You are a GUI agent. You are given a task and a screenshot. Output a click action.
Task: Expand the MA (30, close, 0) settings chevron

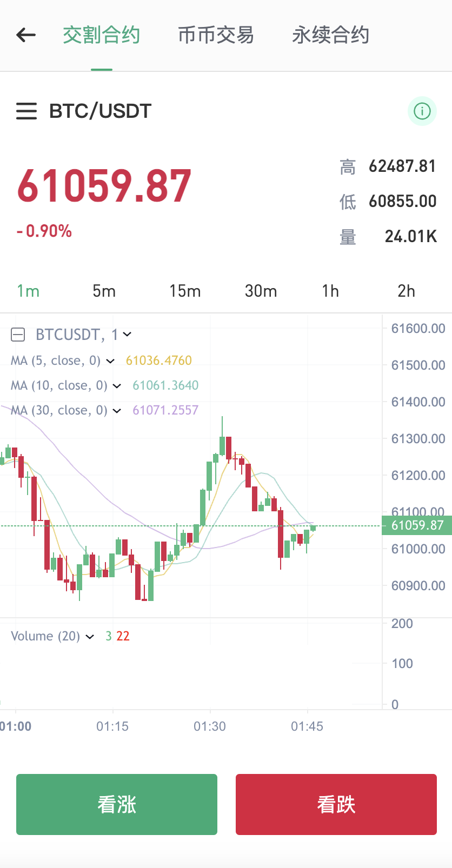[117, 411]
